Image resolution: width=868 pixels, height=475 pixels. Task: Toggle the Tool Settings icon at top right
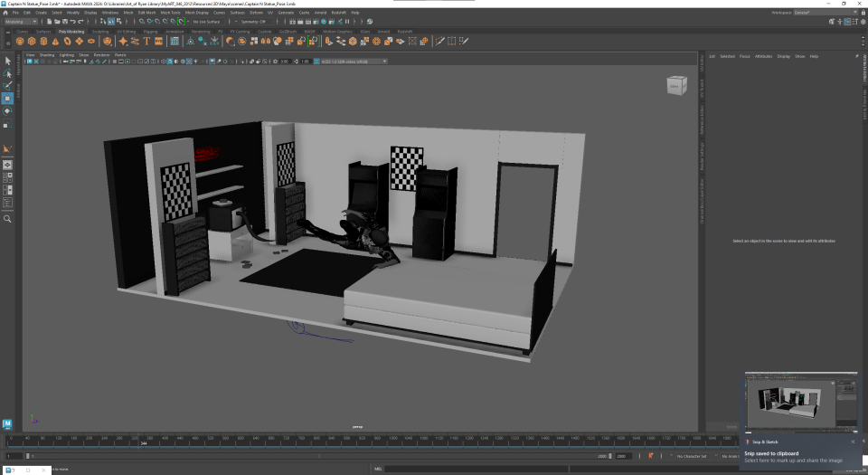[x=854, y=22]
